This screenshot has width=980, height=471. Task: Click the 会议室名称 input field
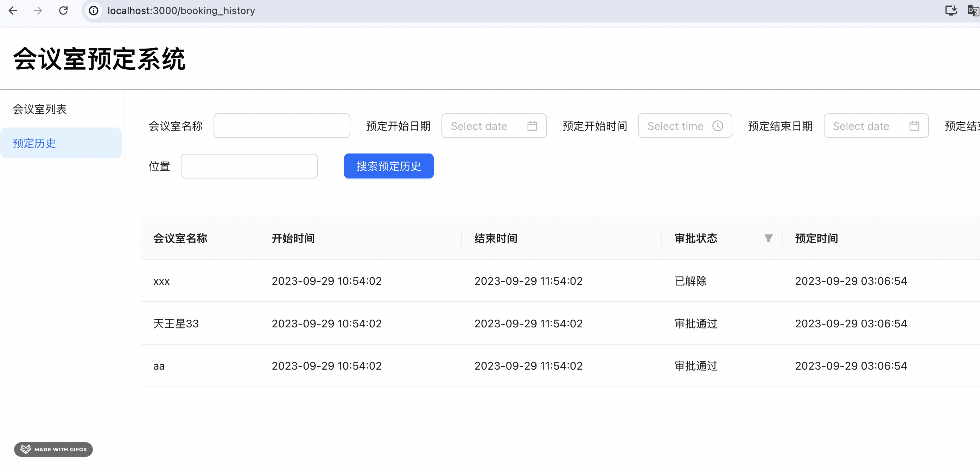281,126
